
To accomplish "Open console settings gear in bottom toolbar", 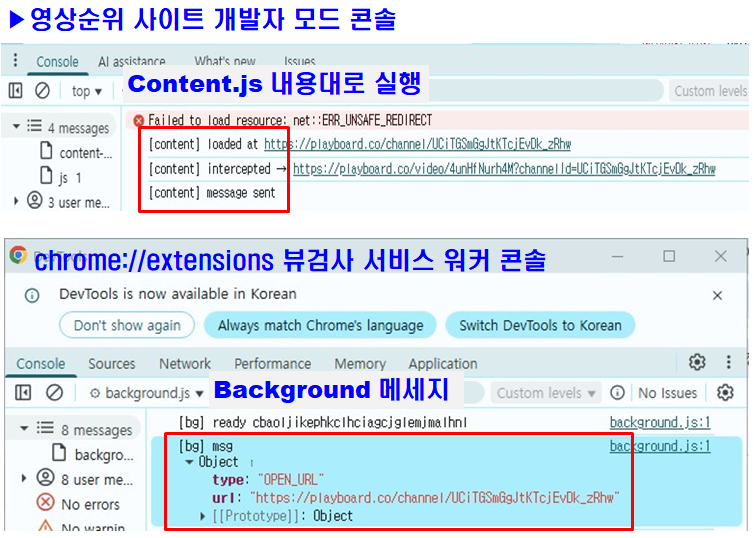I will pos(725,393).
